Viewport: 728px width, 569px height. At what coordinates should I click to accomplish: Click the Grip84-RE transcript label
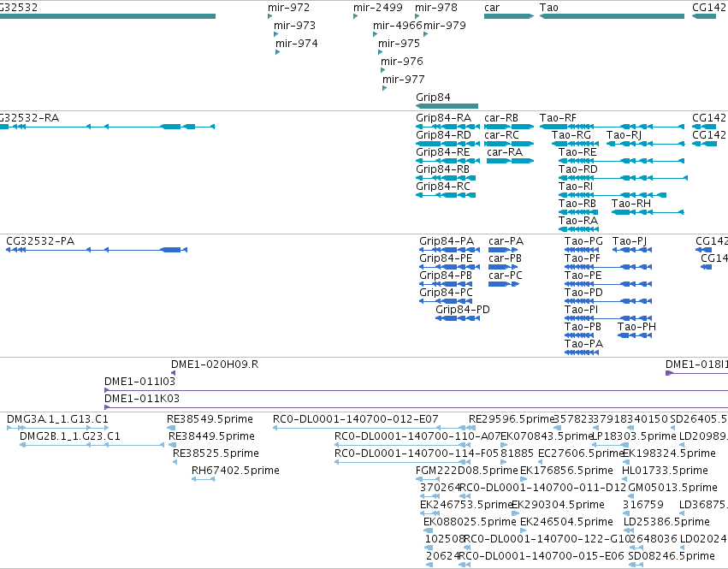coord(443,152)
